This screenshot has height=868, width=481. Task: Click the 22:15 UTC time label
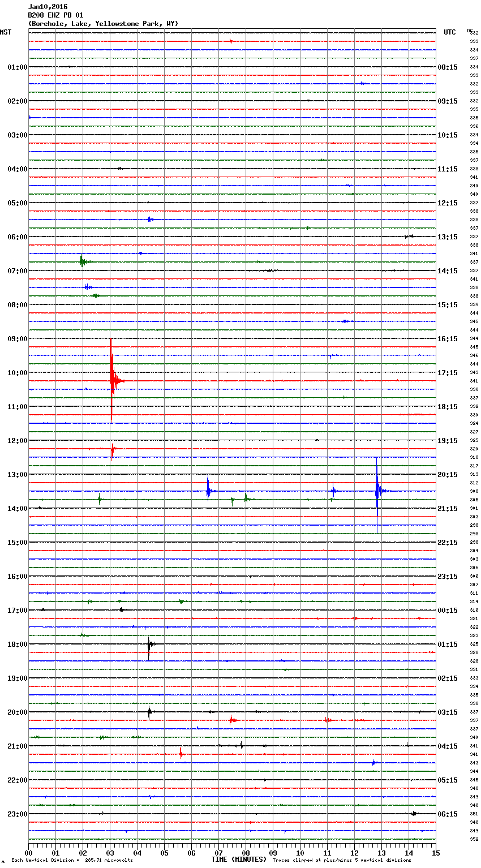point(448,543)
